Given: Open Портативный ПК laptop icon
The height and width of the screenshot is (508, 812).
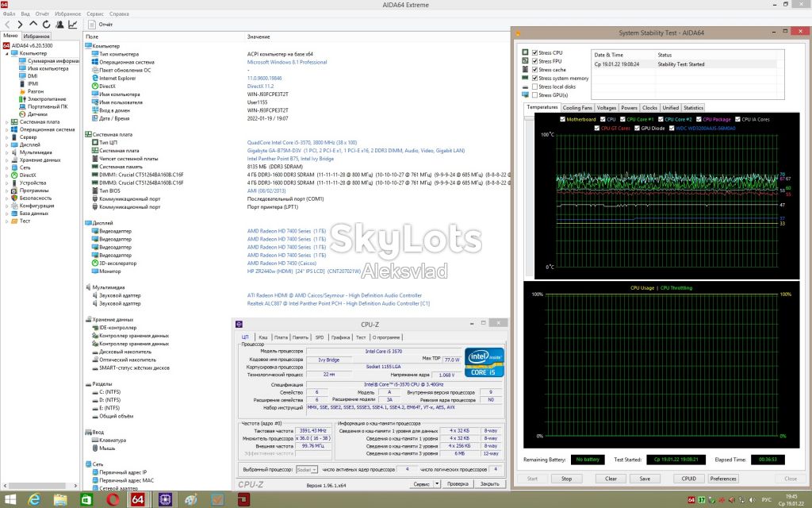Looking at the screenshot, I should pos(22,106).
